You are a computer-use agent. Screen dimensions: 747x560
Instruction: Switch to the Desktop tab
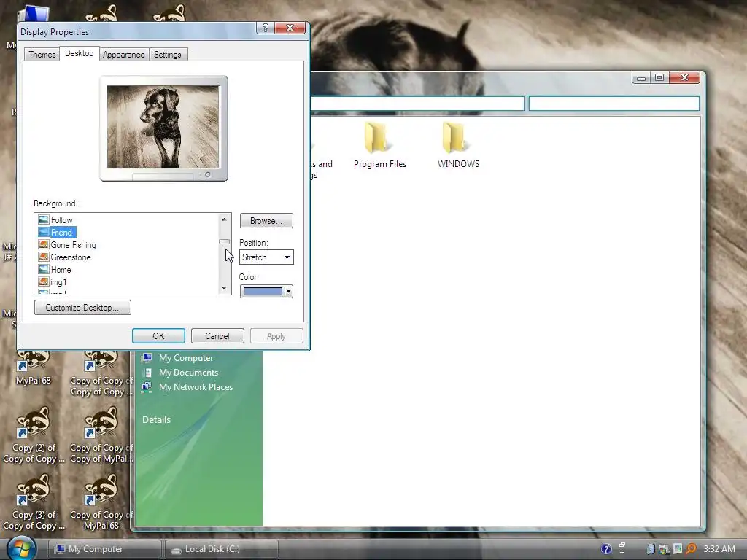(x=79, y=53)
